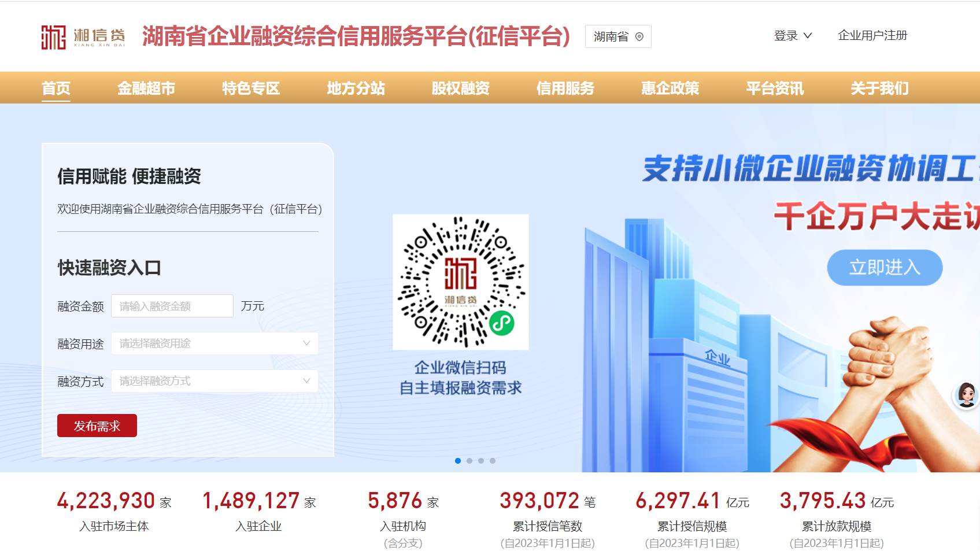The width and height of the screenshot is (980, 551).
Task: Open the 融资用途 dropdown
Action: (215, 343)
